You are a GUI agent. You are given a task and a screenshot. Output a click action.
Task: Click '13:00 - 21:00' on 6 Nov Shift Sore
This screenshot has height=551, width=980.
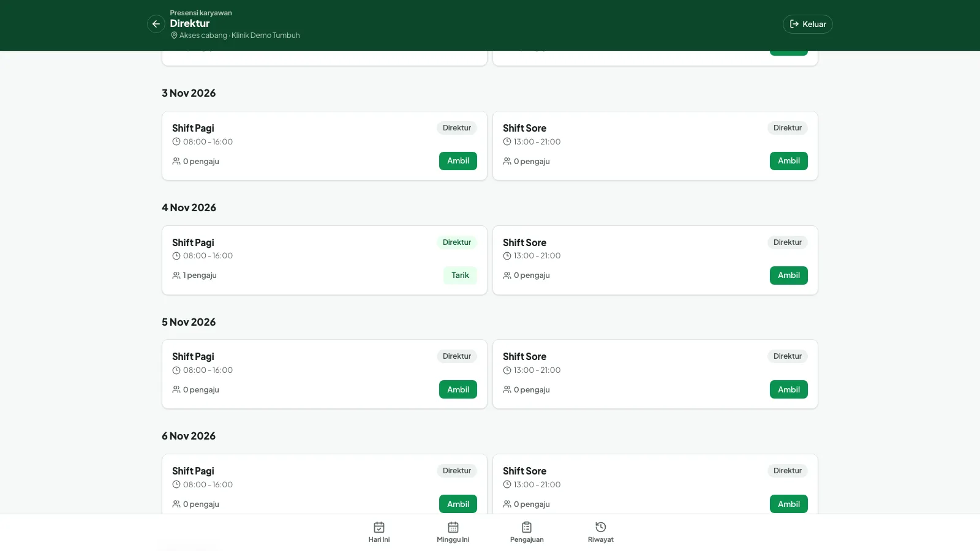pyautogui.click(x=537, y=485)
